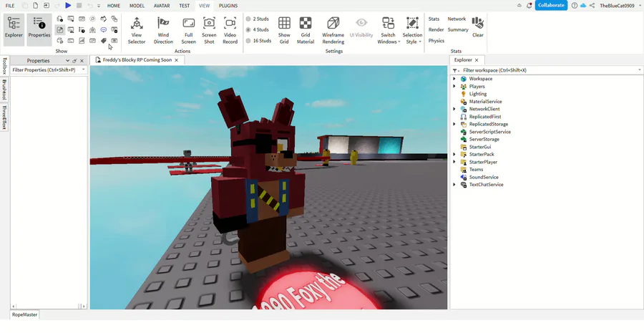Click the command prompt icon in Show group
This screenshot has width=644, height=333.
click(x=71, y=41)
